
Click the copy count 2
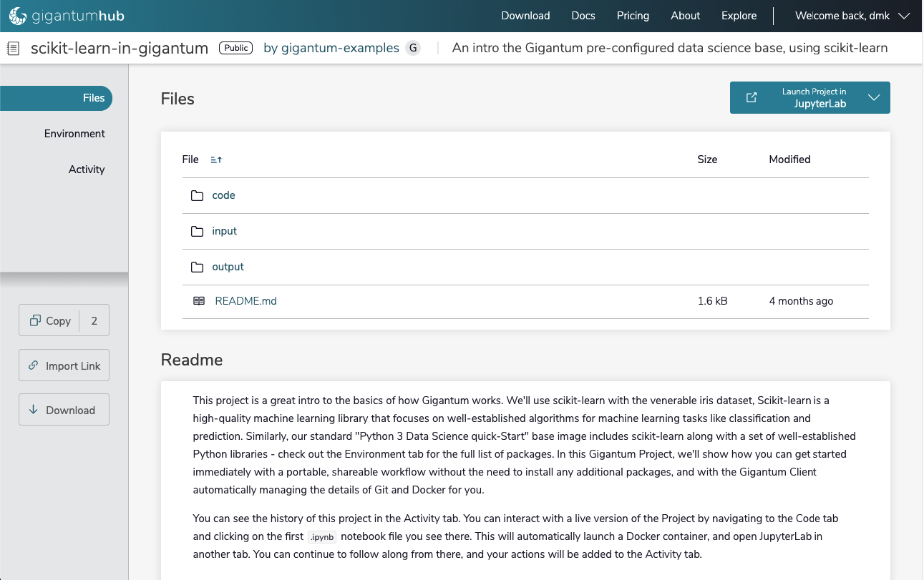pos(94,320)
